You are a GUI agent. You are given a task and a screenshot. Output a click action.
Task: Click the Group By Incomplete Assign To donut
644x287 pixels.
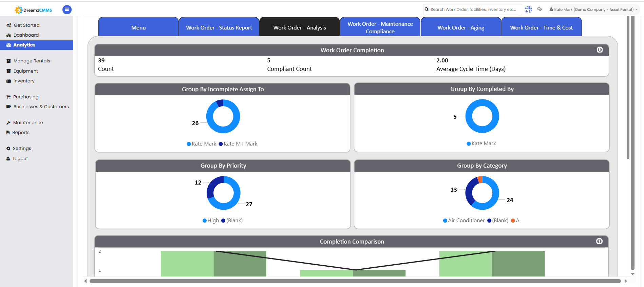223,116
